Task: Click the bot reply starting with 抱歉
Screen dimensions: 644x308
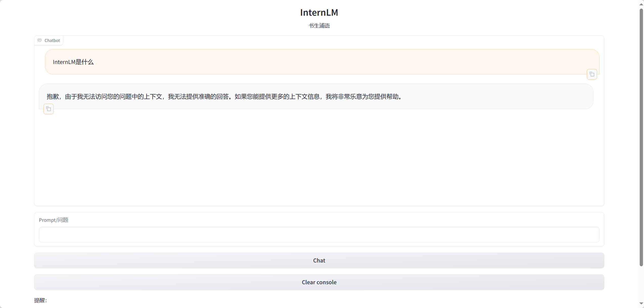Action: pos(225,97)
